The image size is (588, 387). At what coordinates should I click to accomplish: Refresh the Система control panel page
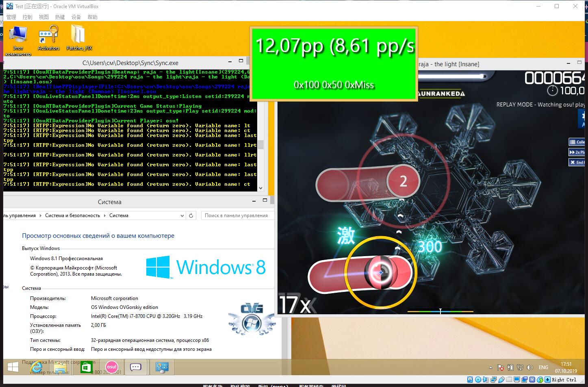[x=191, y=215]
